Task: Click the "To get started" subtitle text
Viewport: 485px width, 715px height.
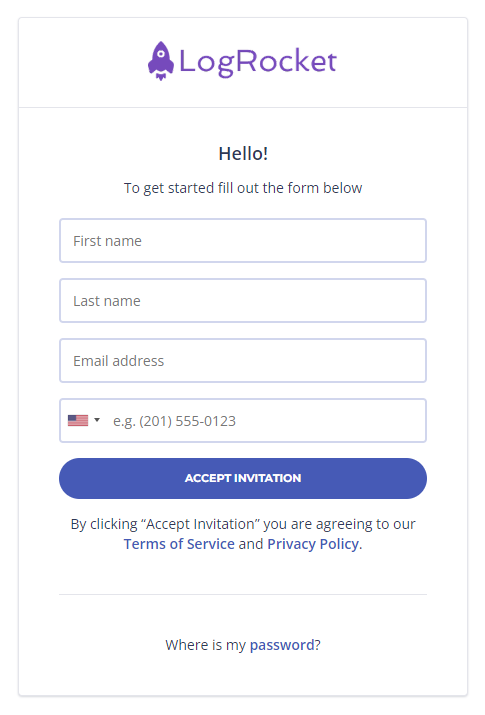Action: coord(243,188)
